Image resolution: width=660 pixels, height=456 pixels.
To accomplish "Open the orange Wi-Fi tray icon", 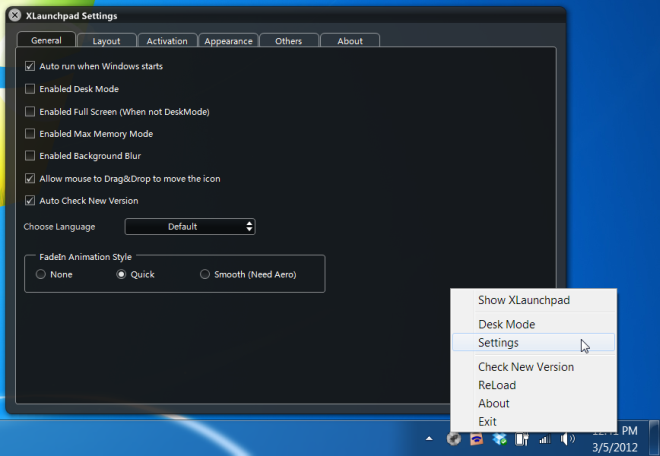I will click(476, 439).
